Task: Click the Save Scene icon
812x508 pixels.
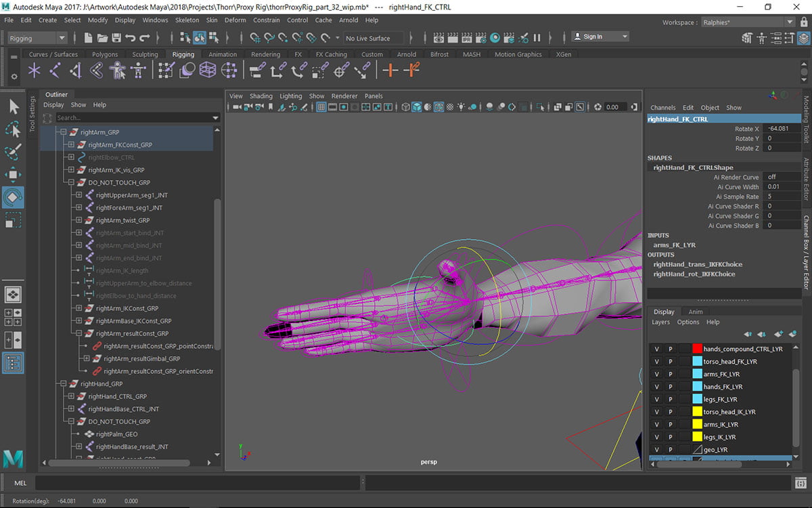Action: (116, 38)
